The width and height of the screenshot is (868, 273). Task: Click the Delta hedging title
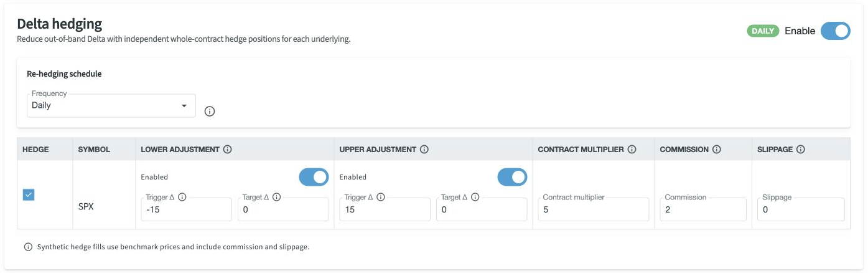tap(59, 24)
